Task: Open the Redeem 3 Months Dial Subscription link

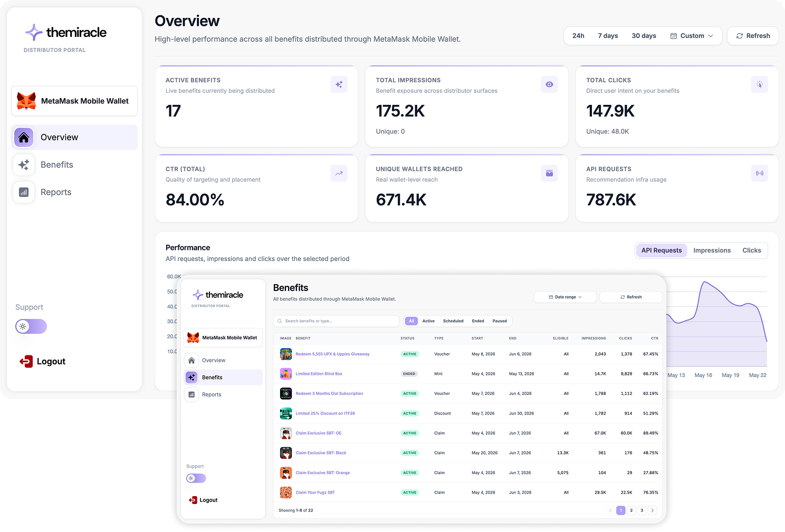Action: pyautogui.click(x=330, y=393)
